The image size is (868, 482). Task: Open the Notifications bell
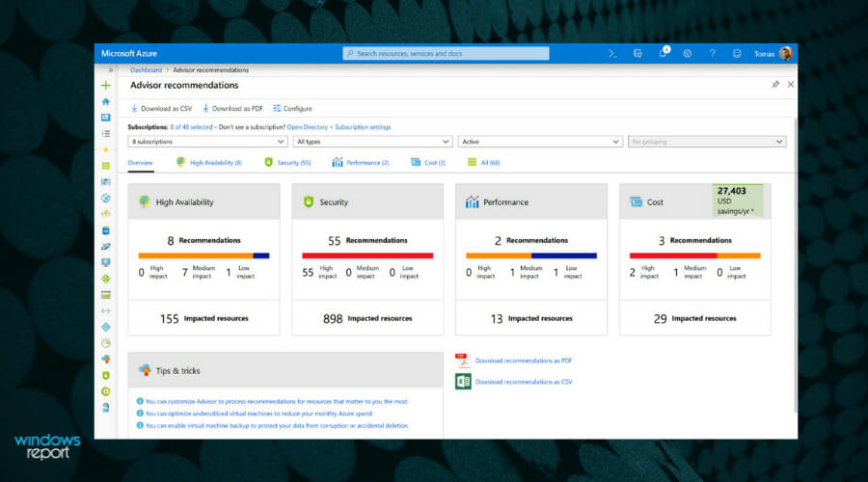tap(663, 53)
